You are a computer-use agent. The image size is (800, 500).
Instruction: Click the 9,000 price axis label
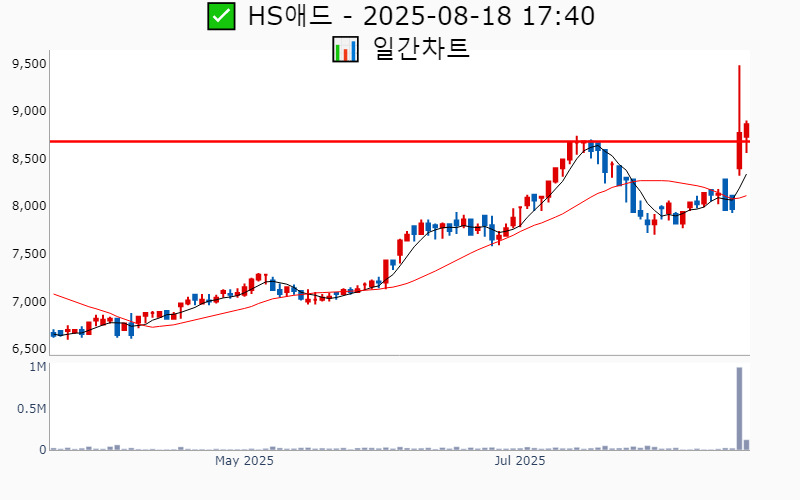coord(29,111)
